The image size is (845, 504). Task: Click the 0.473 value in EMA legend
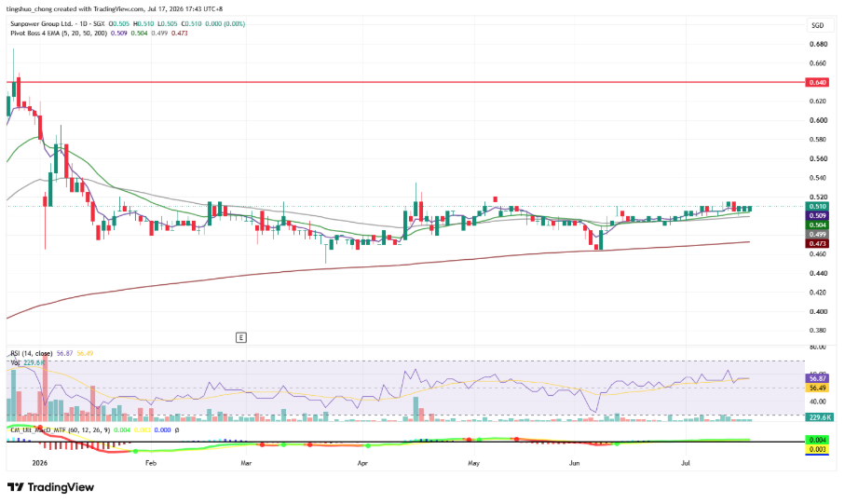tap(180, 33)
